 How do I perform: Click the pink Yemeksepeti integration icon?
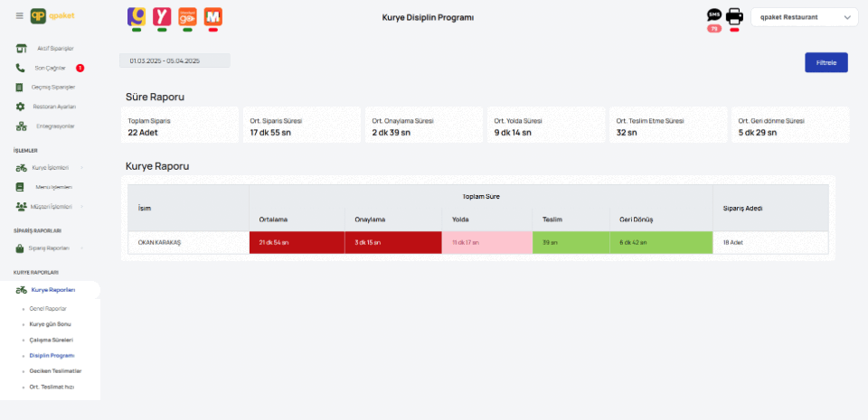[x=162, y=16]
